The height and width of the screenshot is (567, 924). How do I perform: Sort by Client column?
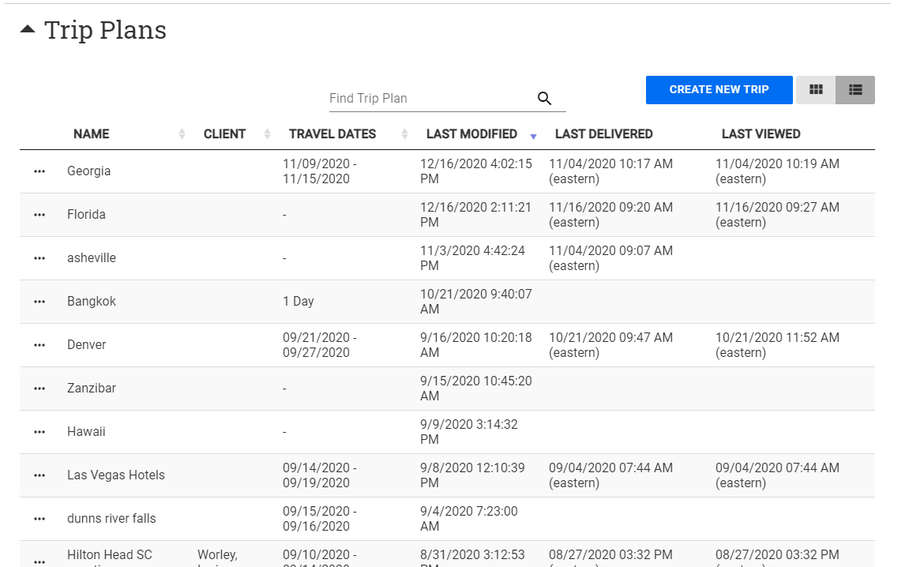[x=224, y=134]
